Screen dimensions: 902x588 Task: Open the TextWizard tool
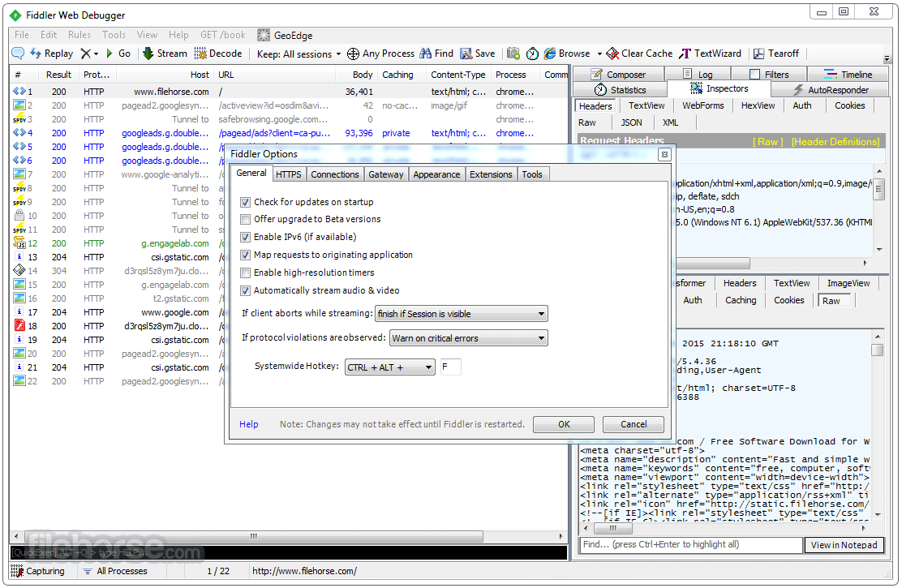(x=711, y=54)
